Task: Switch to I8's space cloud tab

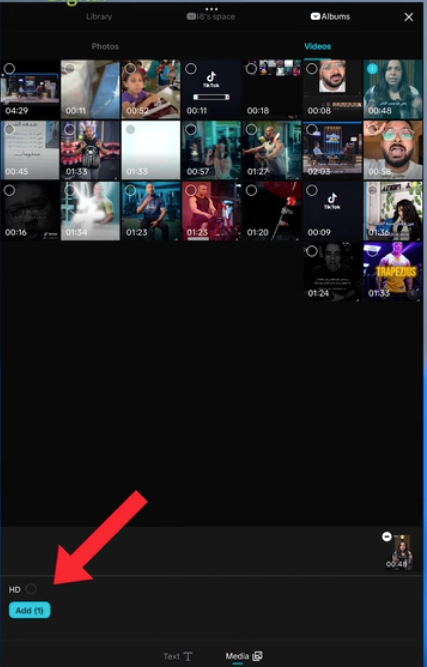Action: pos(211,17)
